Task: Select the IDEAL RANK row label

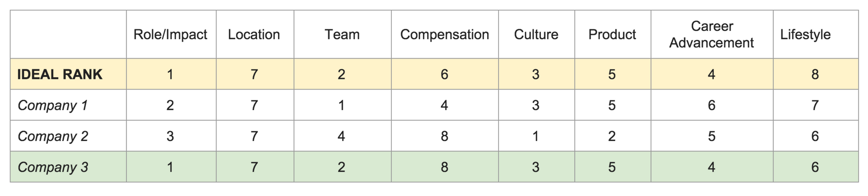Action: 60,74
